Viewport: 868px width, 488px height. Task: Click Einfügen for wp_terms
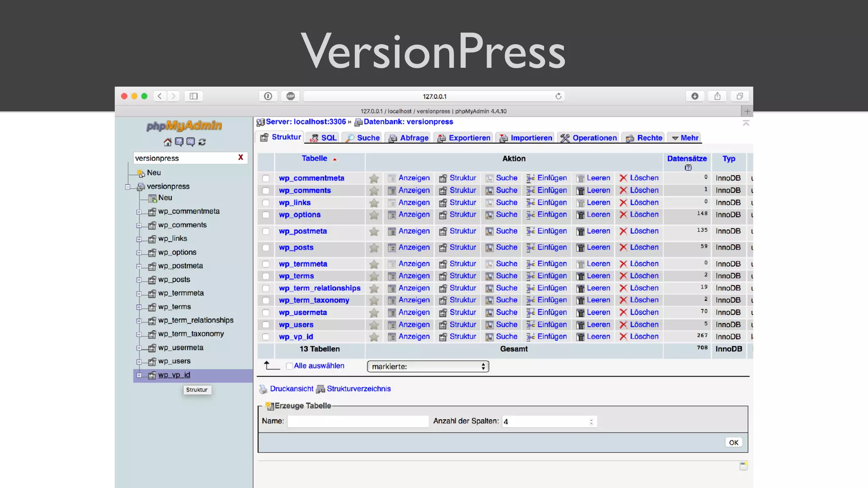tap(547, 276)
